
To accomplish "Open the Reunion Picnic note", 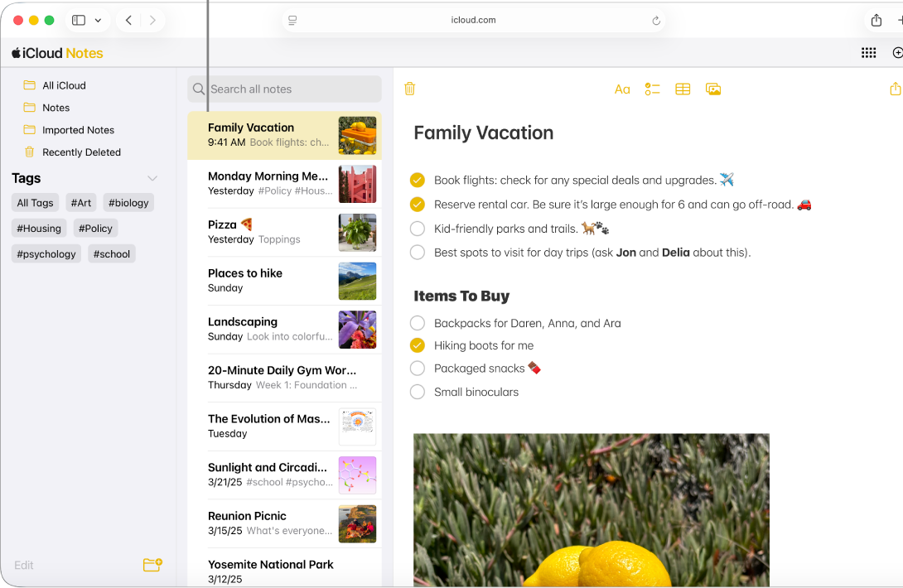I will (284, 523).
